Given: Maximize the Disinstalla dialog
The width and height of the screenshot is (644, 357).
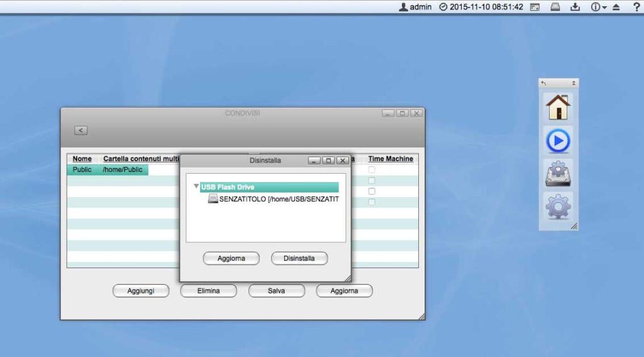Looking at the screenshot, I should click(328, 161).
